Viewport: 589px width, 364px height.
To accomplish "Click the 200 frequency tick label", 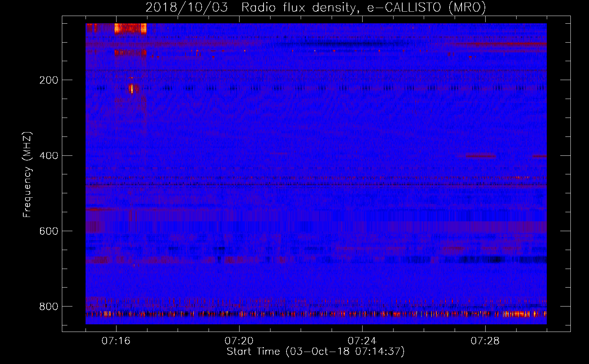I will tap(49, 80).
